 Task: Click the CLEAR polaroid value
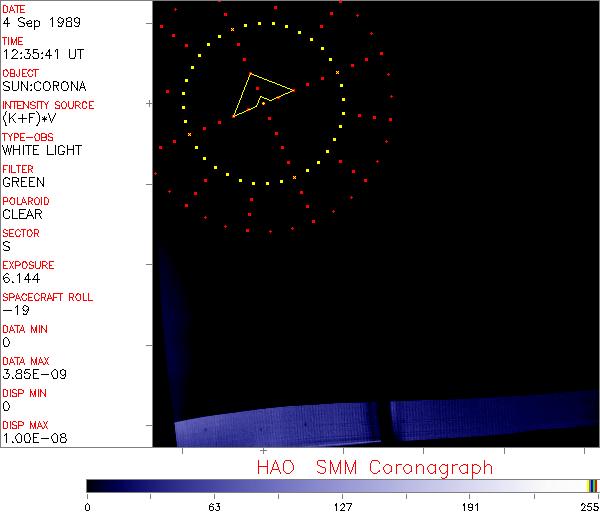coord(23,214)
